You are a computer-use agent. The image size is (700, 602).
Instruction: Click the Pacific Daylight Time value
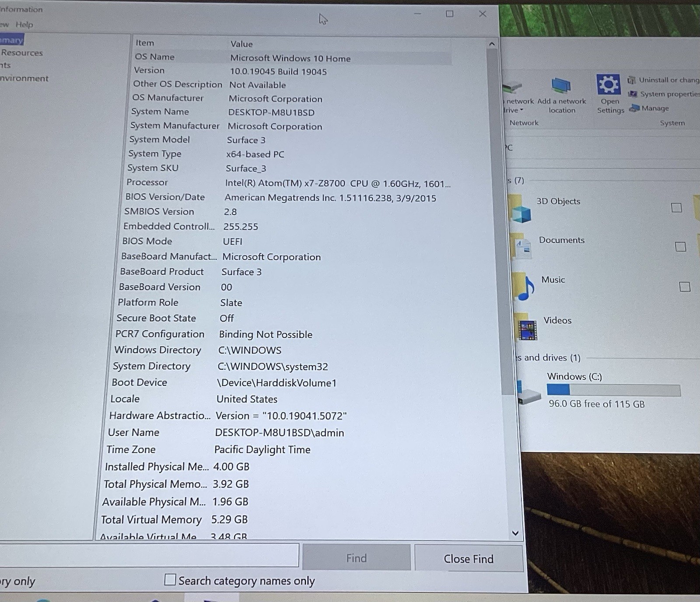(x=262, y=450)
